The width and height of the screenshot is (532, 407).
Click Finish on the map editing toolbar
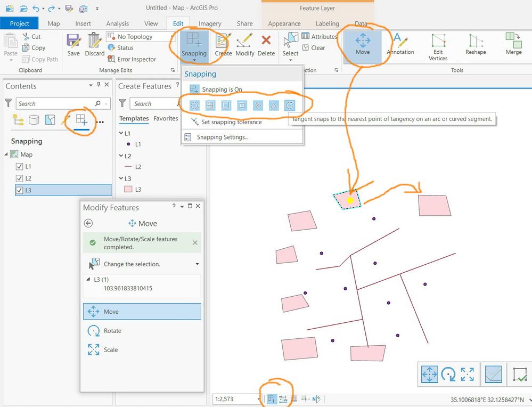tap(520, 375)
